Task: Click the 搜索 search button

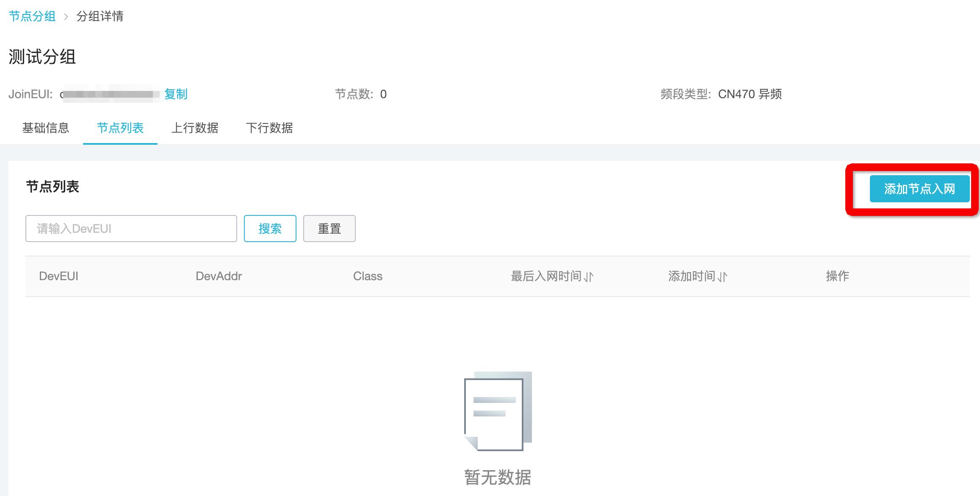Action: click(270, 229)
